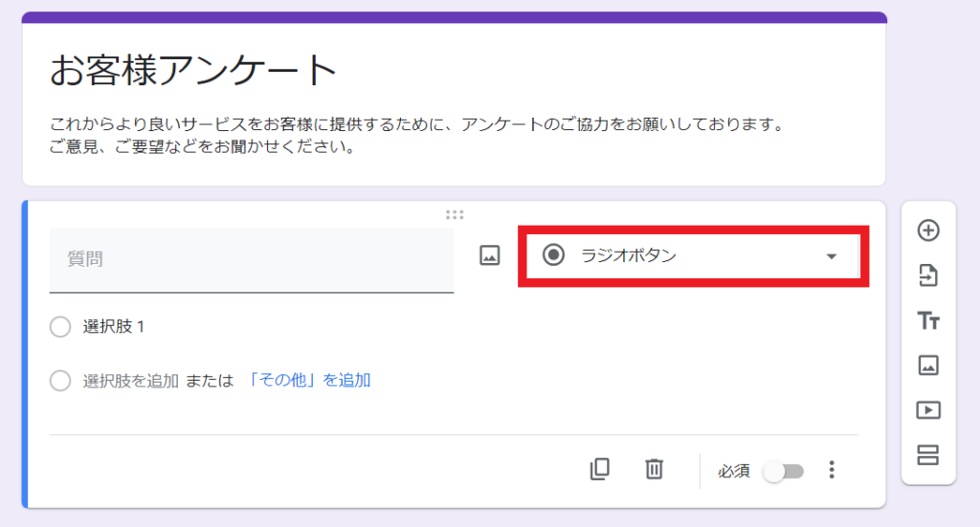
Task: Edit the form description paragraph text
Action: 417,136
